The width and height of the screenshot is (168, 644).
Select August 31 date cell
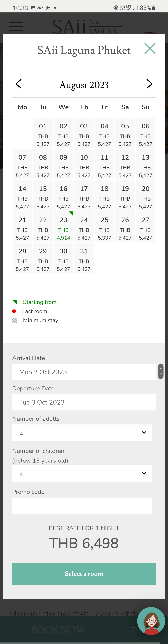pyautogui.click(x=84, y=258)
